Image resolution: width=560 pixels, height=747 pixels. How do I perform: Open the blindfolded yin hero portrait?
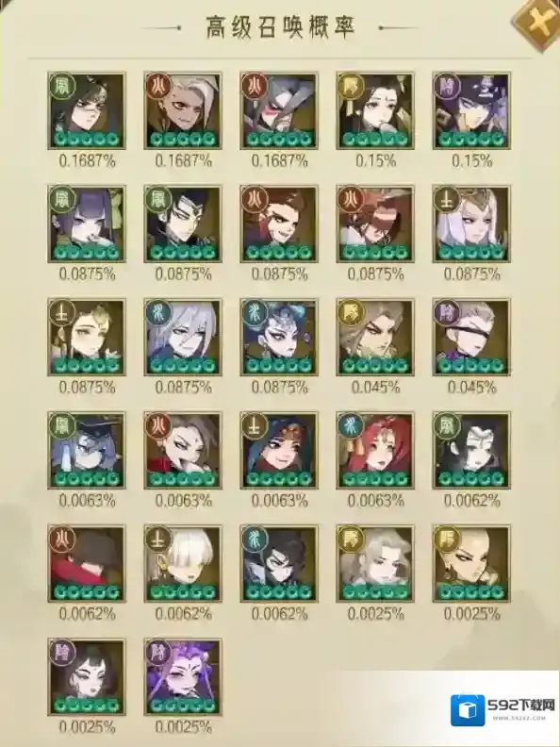point(471,338)
